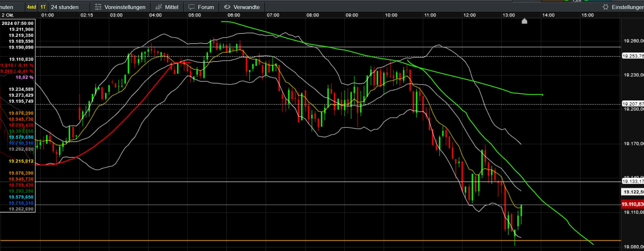The image size is (644, 251).
Task: Show Verwandte related instruments via eye icon
Action: click(242, 7)
